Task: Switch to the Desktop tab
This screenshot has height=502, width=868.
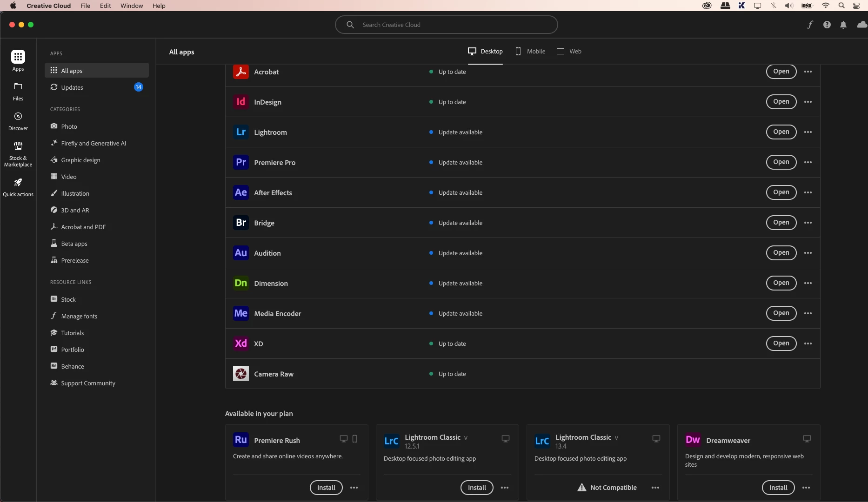Action: click(x=485, y=51)
